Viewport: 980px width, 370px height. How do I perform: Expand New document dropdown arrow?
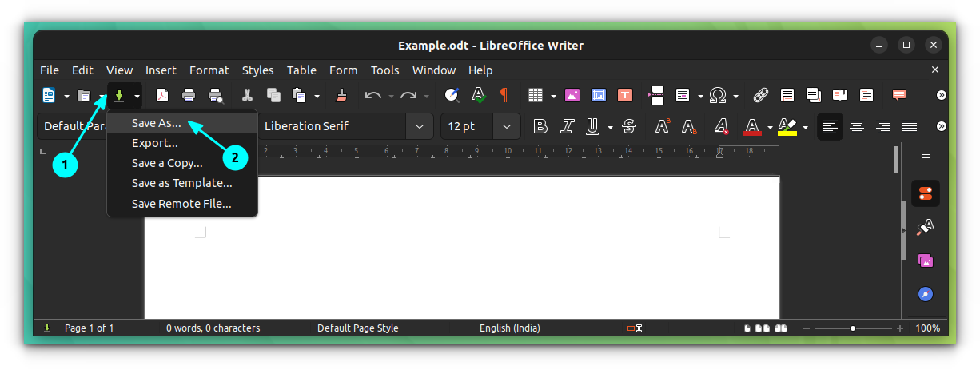66,97
